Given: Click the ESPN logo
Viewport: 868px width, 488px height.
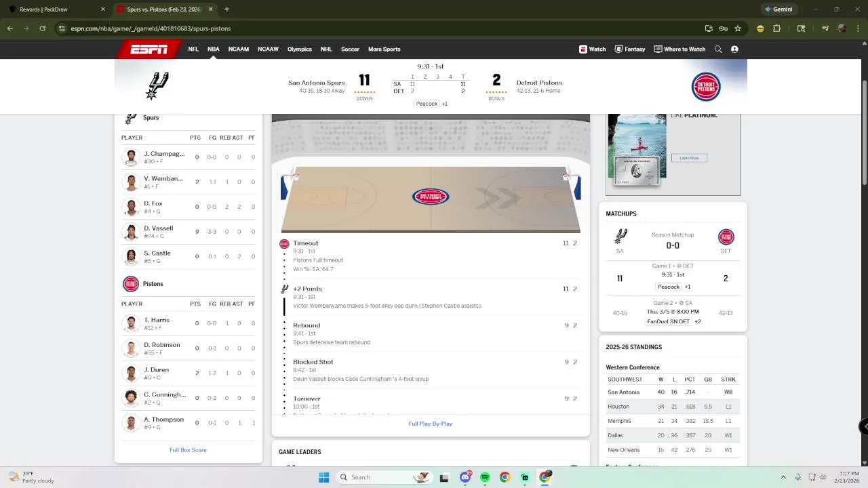Looking at the screenshot, I should (x=149, y=49).
